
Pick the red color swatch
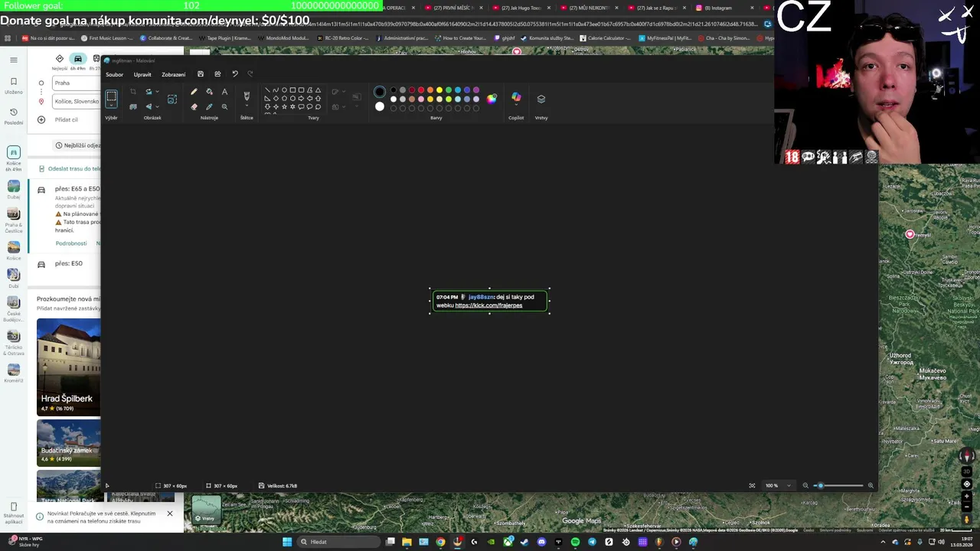pyautogui.click(x=421, y=90)
